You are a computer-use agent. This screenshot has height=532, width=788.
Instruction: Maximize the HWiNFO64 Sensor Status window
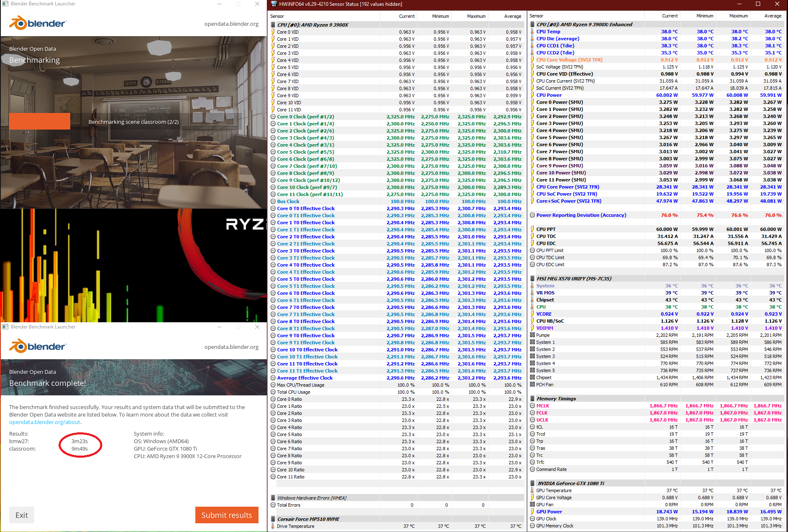pyautogui.click(x=758, y=4)
